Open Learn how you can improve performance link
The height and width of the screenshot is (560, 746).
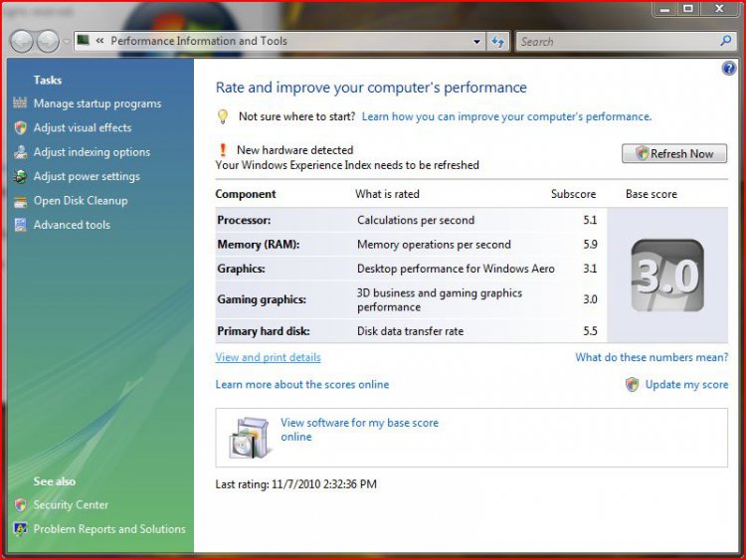pos(506,116)
